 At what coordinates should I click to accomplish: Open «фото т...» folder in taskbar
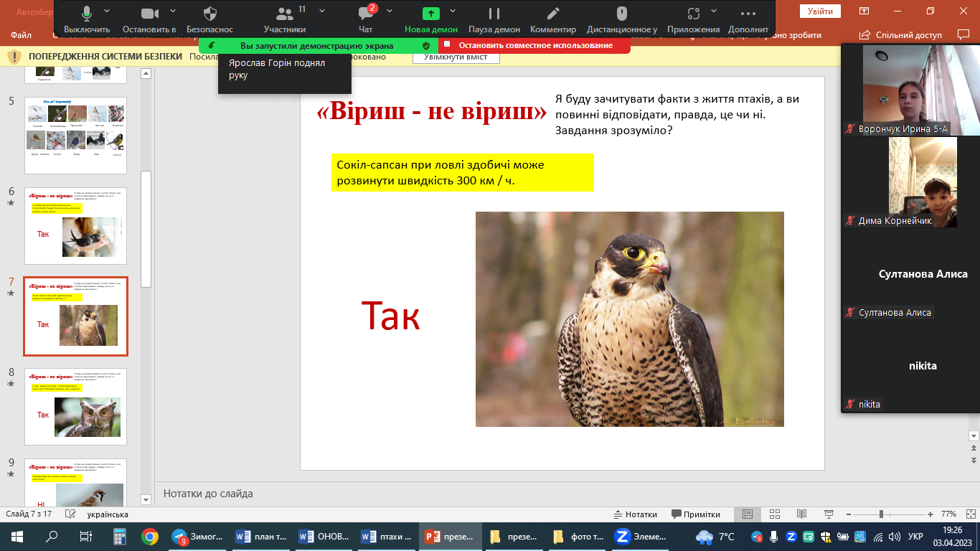578,537
